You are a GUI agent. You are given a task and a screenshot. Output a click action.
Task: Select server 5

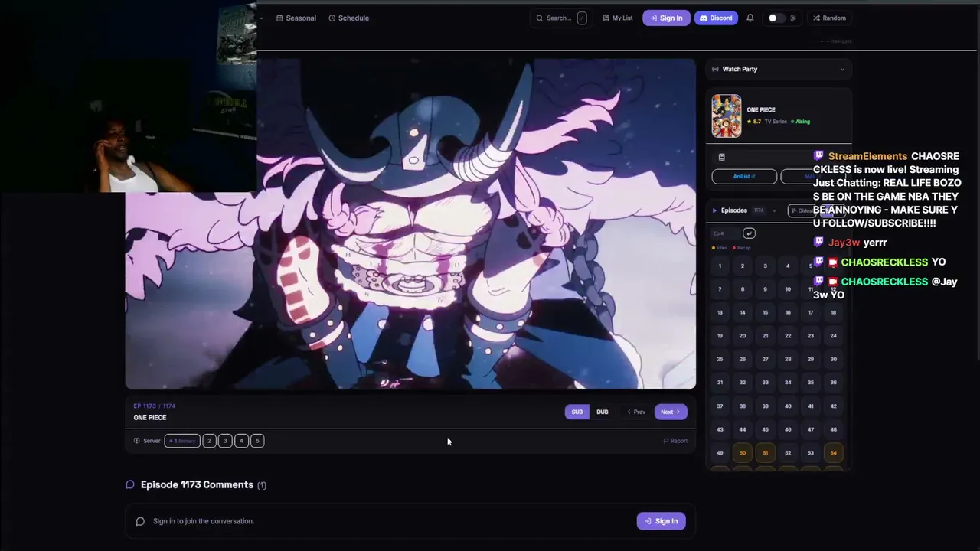pyautogui.click(x=257, y=441)
